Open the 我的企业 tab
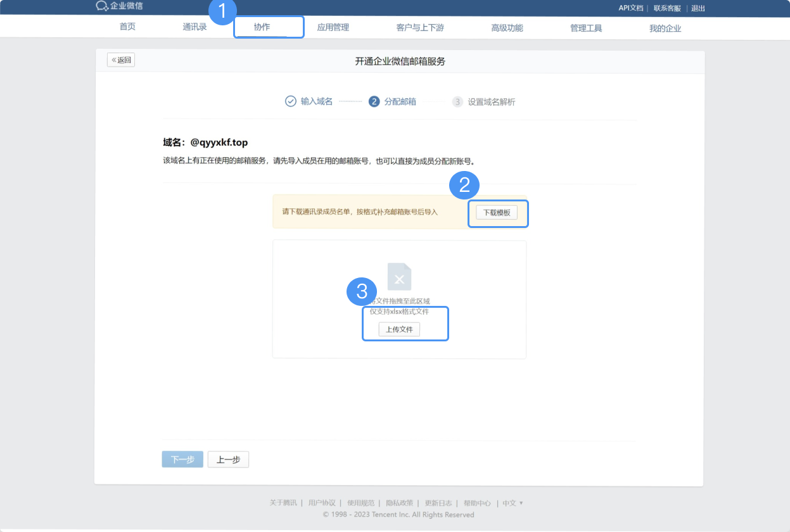The width and height of the screenshot is (790, 532). click(x=665, y=27)
